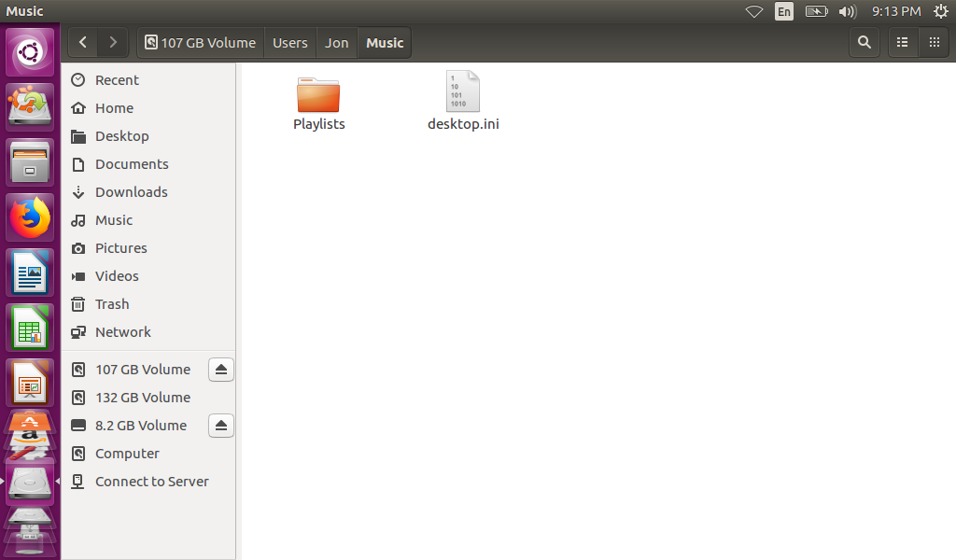Open the system power gear menu
The height and width of the screenshot is (560, 956).
940,11
